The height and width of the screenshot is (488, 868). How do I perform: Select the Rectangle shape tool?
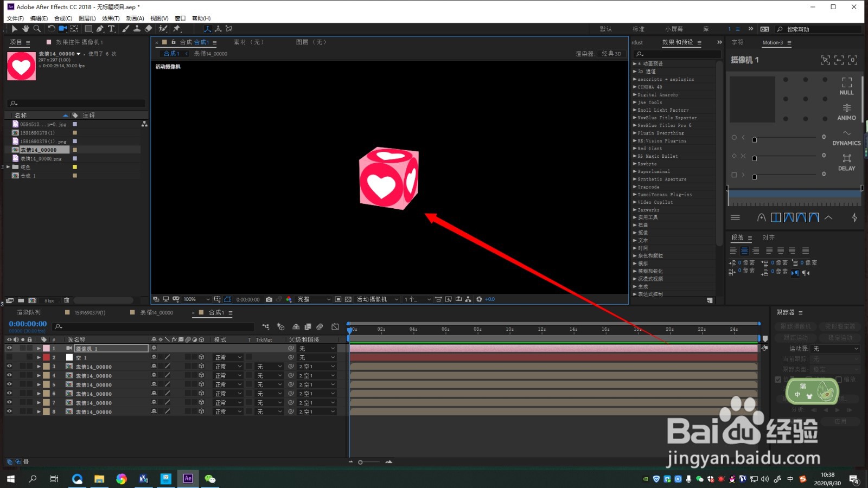coord(88,29)
